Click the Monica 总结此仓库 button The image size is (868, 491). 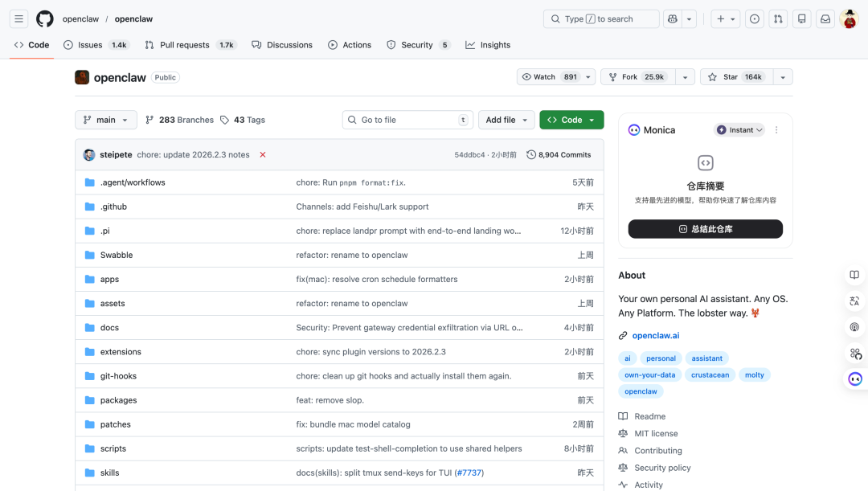tap(706, 229)
